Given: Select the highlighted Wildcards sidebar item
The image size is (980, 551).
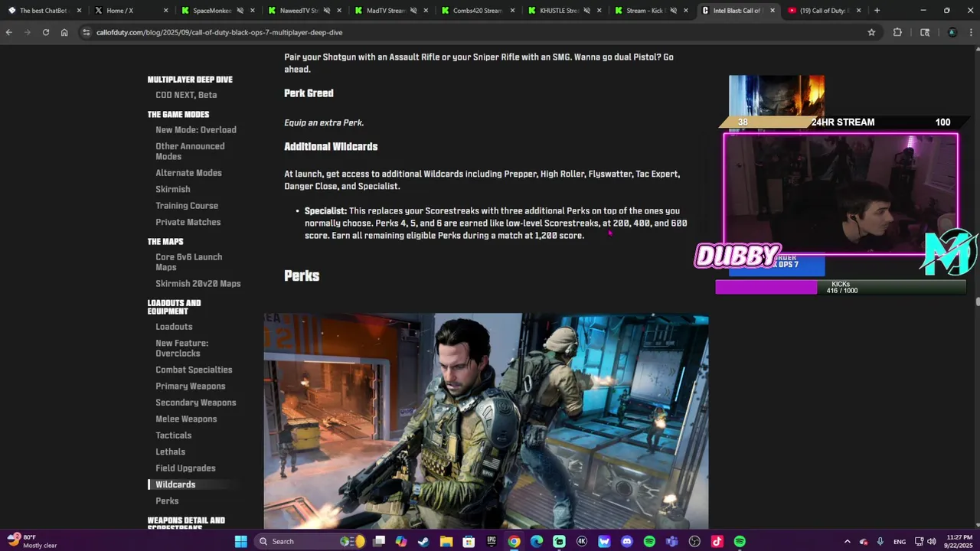Looking at the screenshot, I should coord(175,484).
